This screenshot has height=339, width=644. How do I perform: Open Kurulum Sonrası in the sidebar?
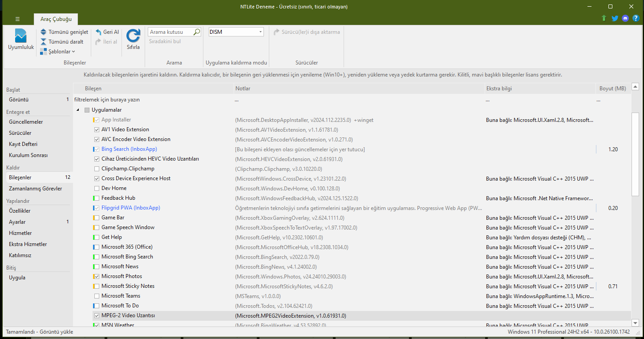38,155
